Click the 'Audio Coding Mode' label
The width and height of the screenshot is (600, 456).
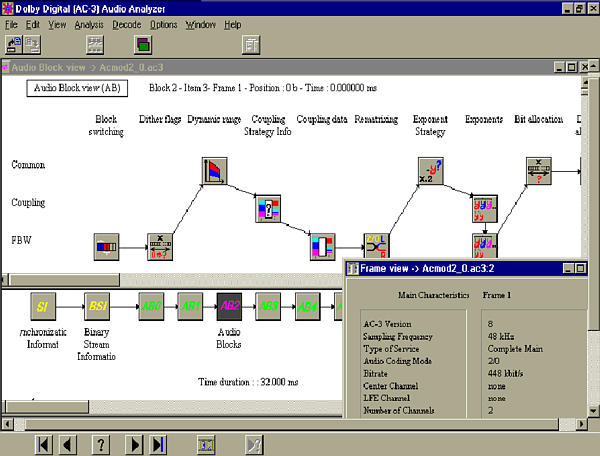click(398, 361)
